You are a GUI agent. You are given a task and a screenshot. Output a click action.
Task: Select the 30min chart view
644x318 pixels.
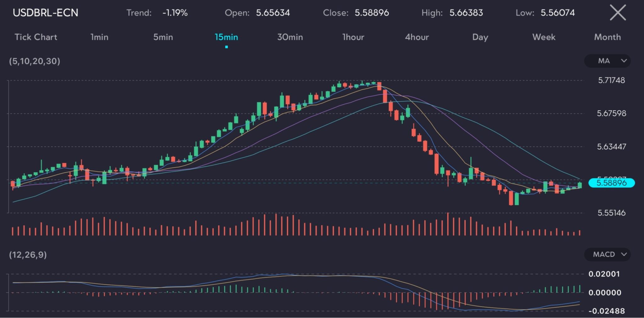pyautogui.click(x=290, y=37)
